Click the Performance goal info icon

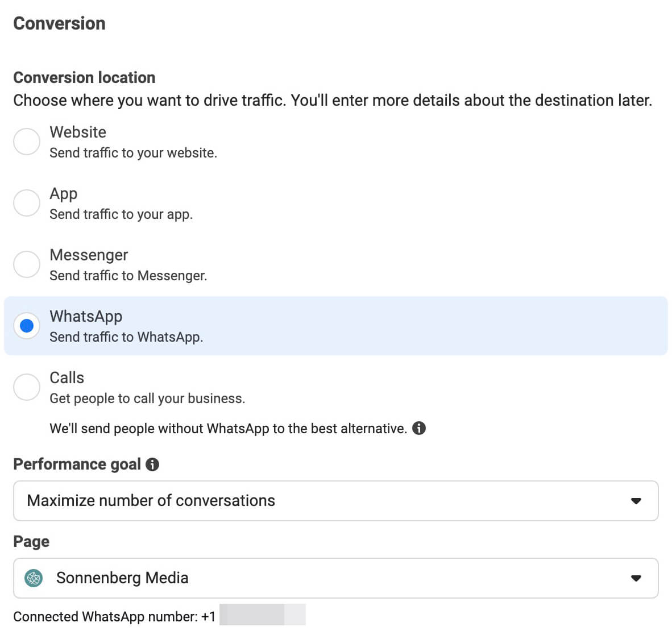tap(152, 464)
